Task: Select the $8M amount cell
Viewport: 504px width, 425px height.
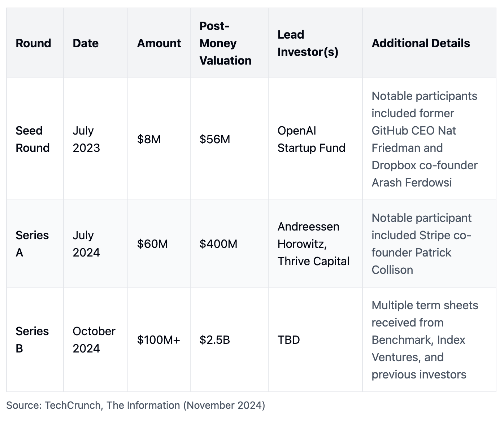Action: pyautogui.click(x=149, y=139)
